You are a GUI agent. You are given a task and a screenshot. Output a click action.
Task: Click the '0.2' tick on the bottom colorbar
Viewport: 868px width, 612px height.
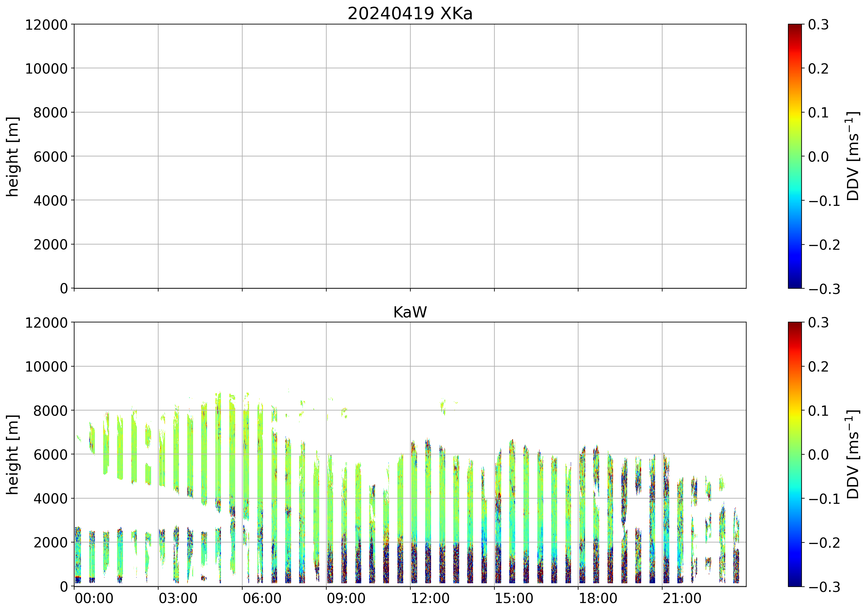pyautogui.click(x=818, y=367)
